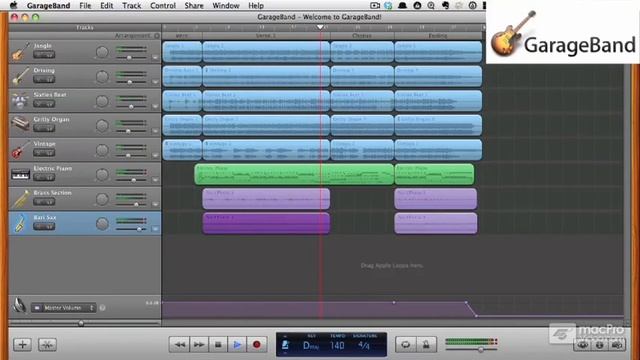This screenshot has height=360, width=640.
Task: Select the Bari Sax track name
Action: [x=45, y=218]
